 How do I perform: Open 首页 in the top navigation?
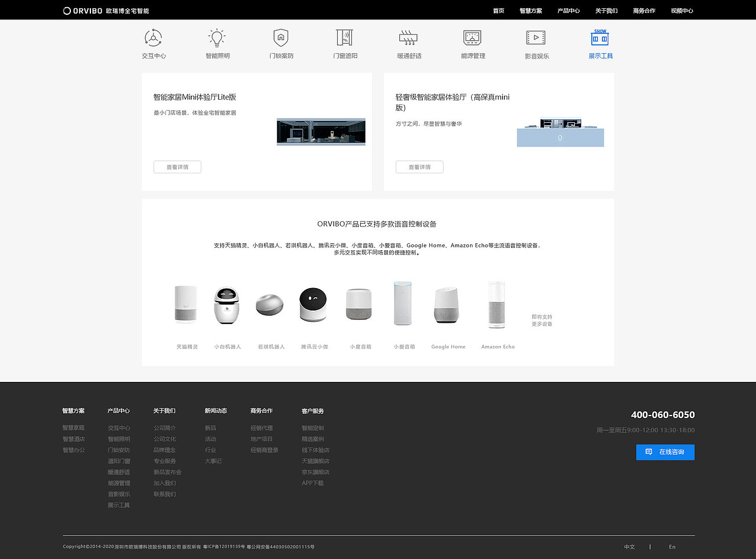pyautogui.click(x=498, y=11)
